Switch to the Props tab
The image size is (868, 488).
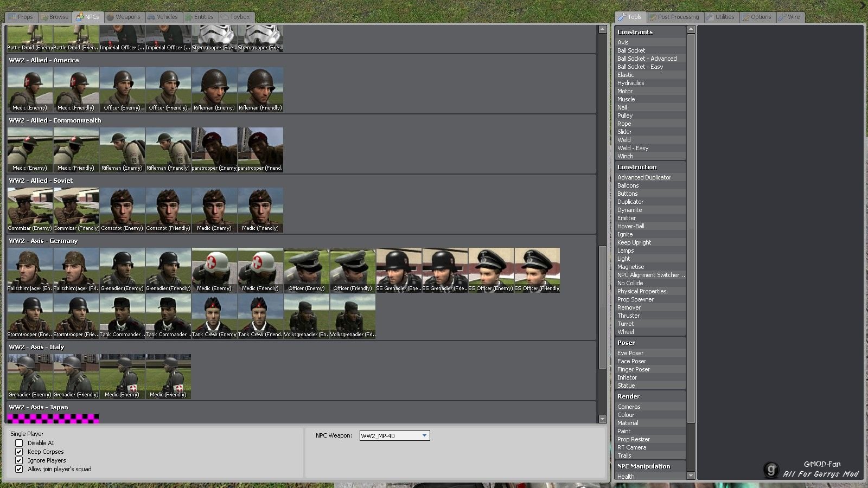pyautogui.click(x=21, y=17)
